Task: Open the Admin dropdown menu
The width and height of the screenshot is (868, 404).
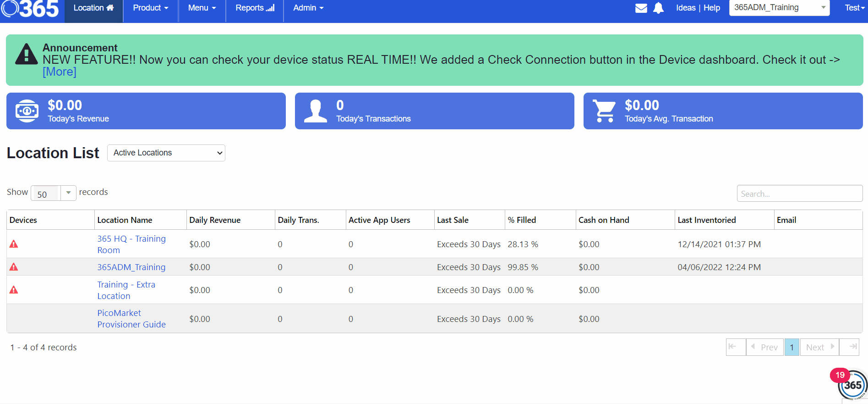Action: point(308,8)
